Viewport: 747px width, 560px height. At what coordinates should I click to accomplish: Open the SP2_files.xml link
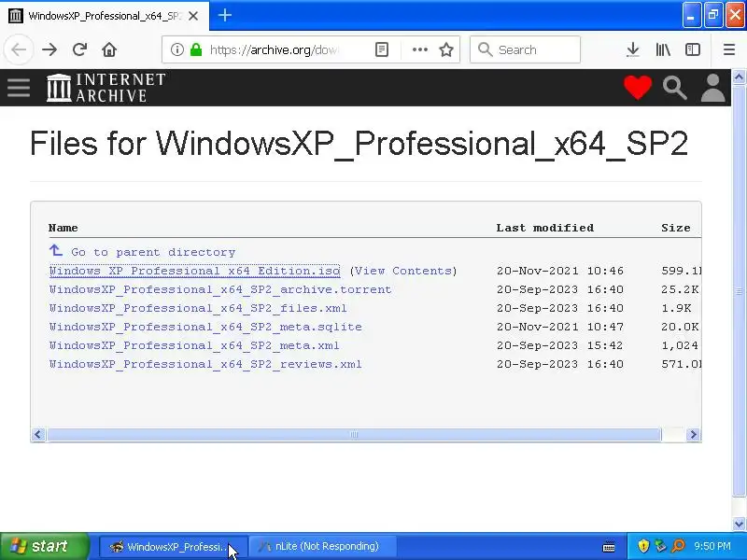(x=198, y=308)
